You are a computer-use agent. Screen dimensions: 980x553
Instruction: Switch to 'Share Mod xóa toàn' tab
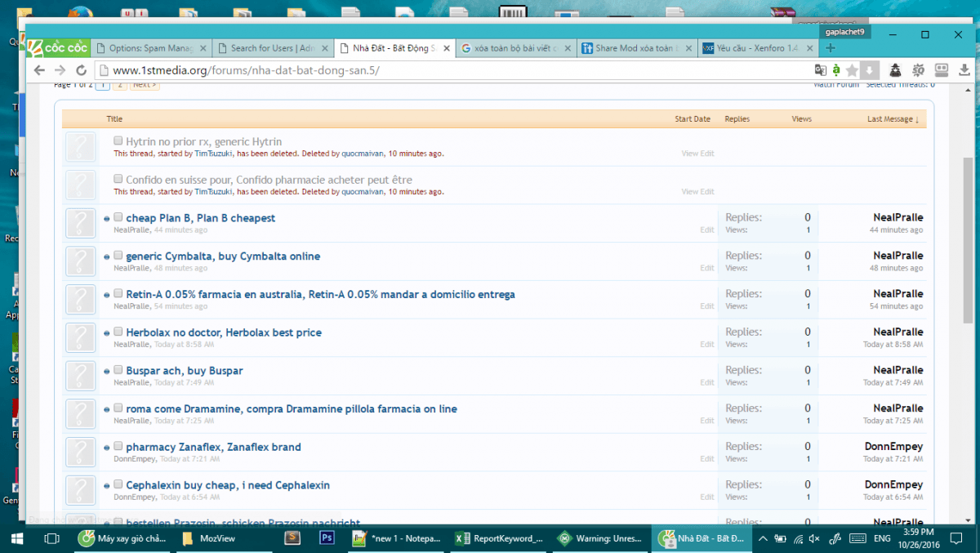(638, 48)
